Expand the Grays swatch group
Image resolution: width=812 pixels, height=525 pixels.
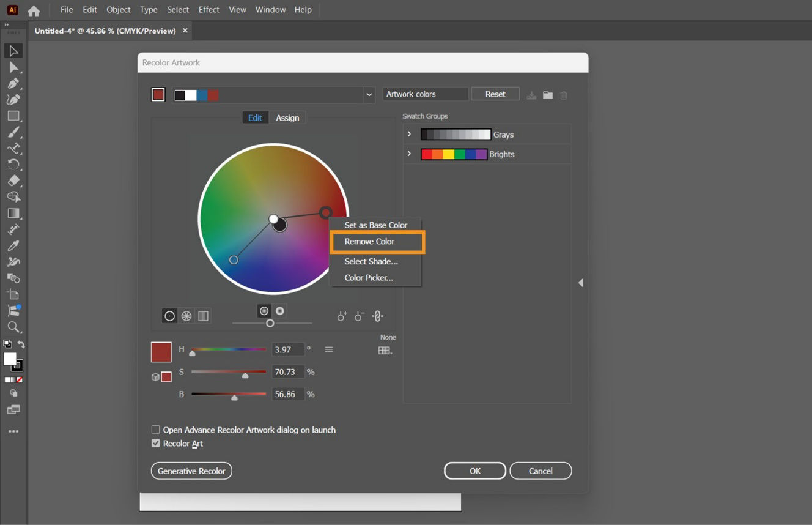pyautogui.click(x=409, y=134)
